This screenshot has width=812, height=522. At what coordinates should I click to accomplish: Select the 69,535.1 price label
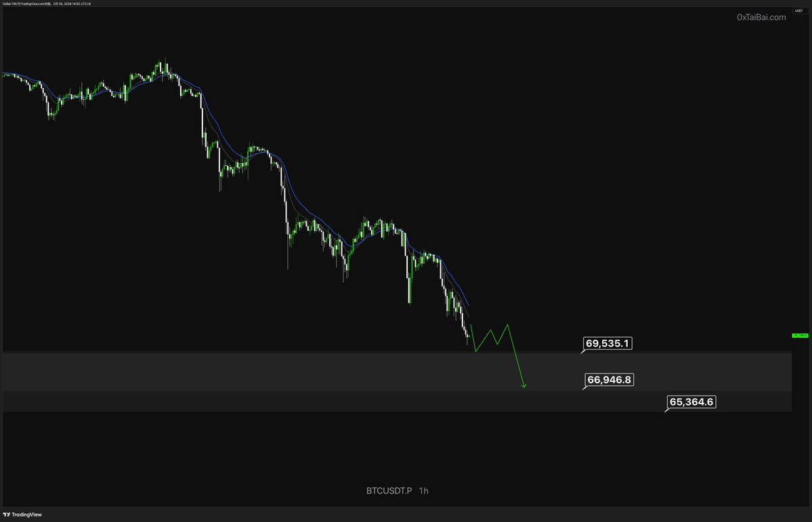(x=608, y=344)
